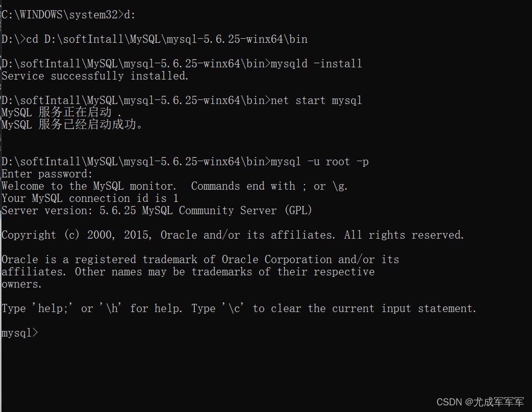The width and height of the screenshot is (532, 412).
Task: Click the 'Enter password:' line
Action: click(x=47, y=174)
